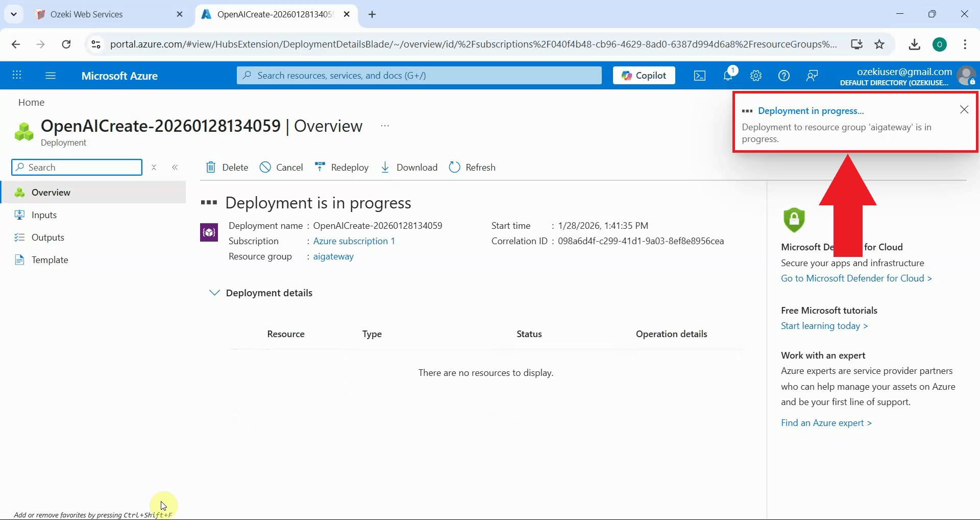Click the Feedback icon in header

812,76
